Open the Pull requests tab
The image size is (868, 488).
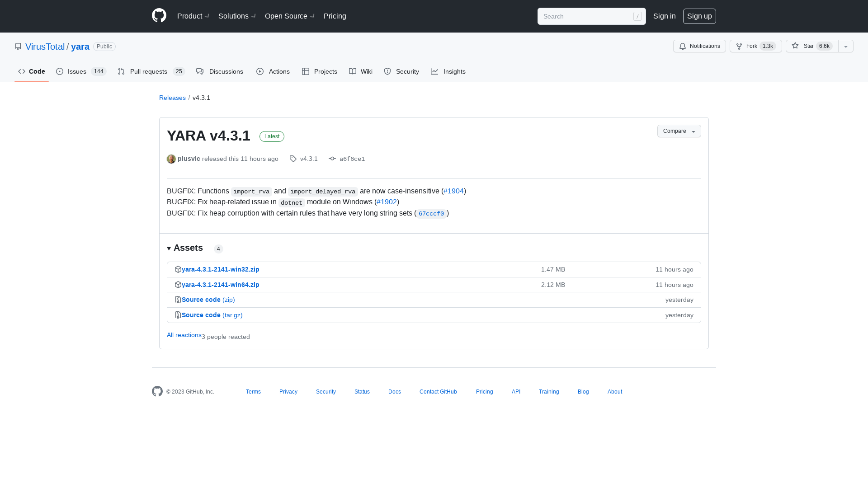coord(151,71)
